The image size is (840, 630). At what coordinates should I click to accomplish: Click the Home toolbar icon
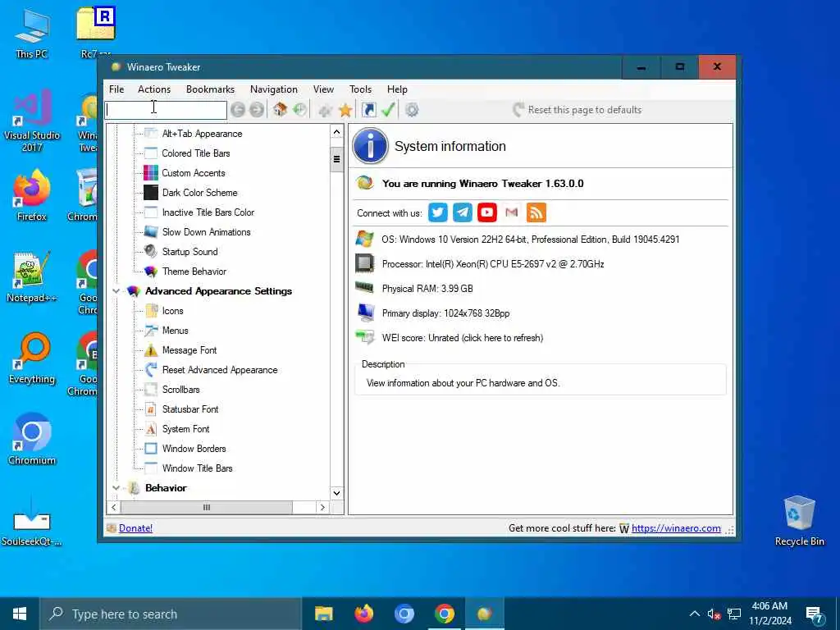point(280,110)
